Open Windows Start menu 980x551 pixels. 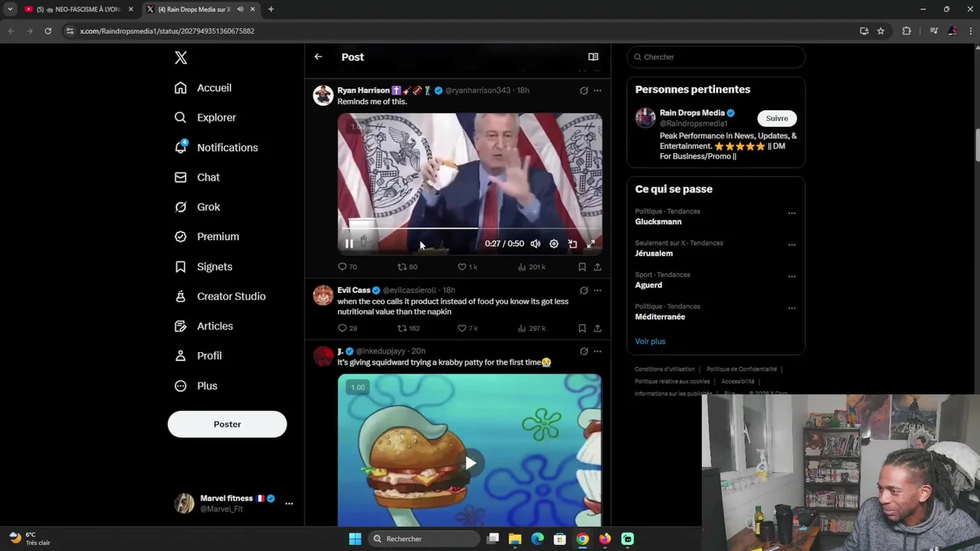coord(355,539)
